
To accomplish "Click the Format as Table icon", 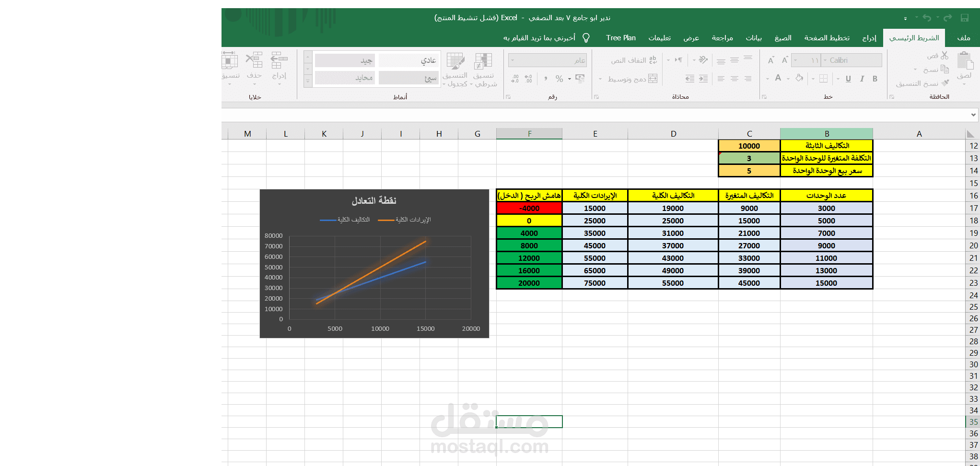I will tap(455, 61).
